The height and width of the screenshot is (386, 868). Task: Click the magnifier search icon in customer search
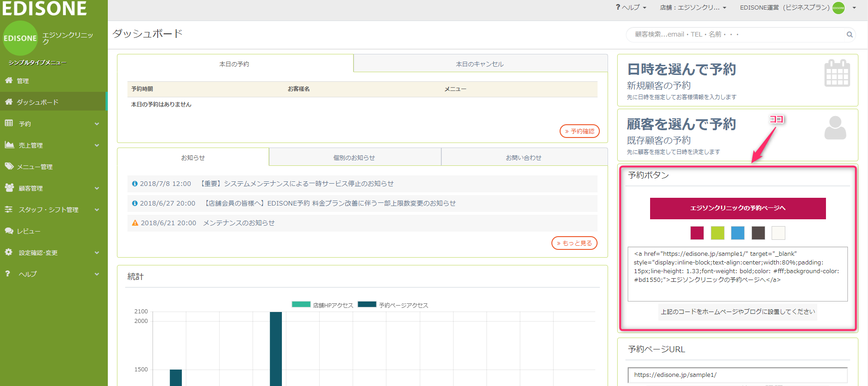[849, 34]
